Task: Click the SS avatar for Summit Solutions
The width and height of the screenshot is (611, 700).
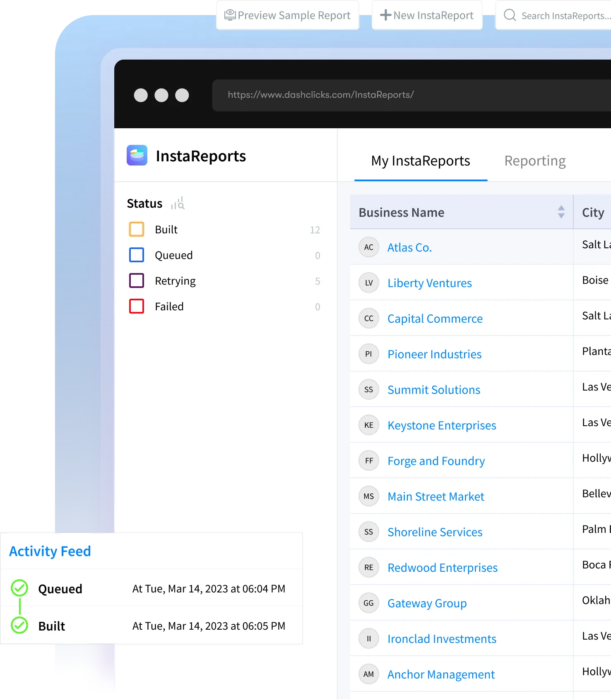Action: 369,389
